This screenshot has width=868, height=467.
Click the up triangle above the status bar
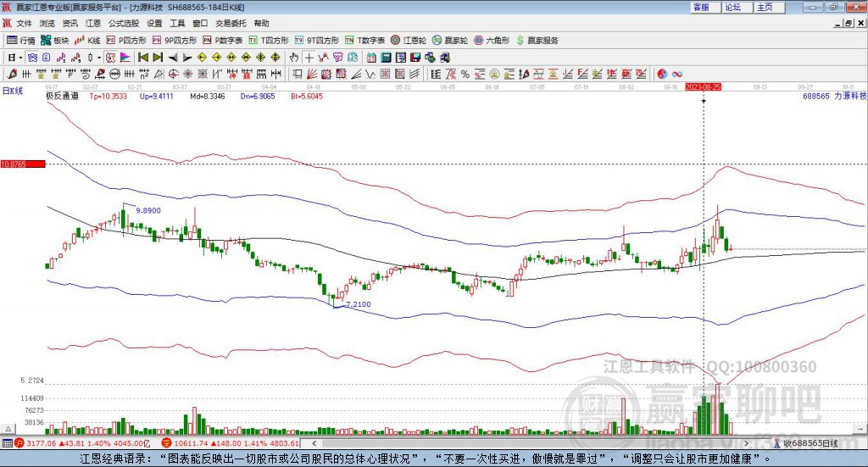tap(8, 429)
